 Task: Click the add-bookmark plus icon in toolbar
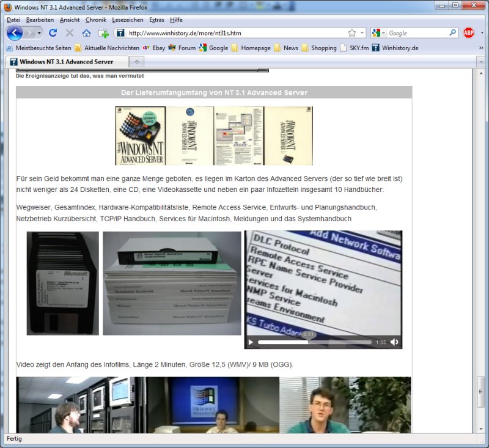103,33
